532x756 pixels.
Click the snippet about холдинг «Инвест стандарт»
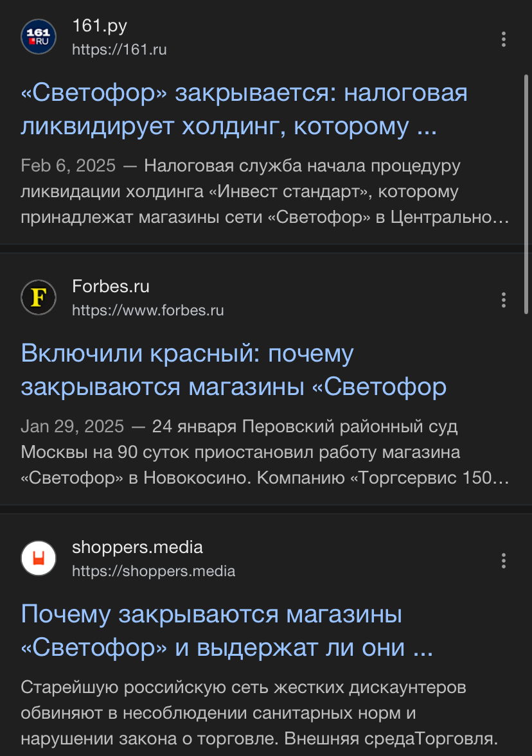[265, 192]
